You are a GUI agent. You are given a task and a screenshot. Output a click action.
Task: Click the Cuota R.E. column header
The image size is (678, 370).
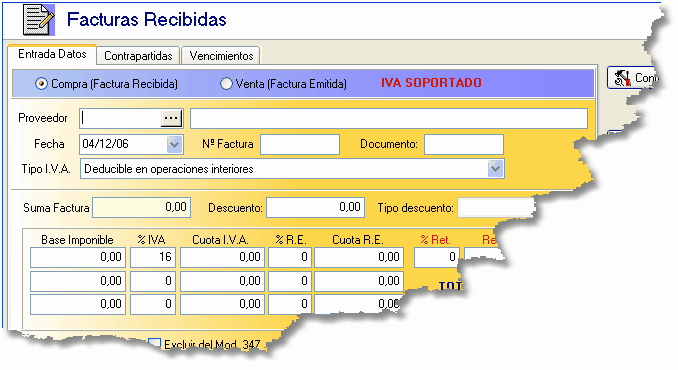pyautogui.click(x=358, y=240)
